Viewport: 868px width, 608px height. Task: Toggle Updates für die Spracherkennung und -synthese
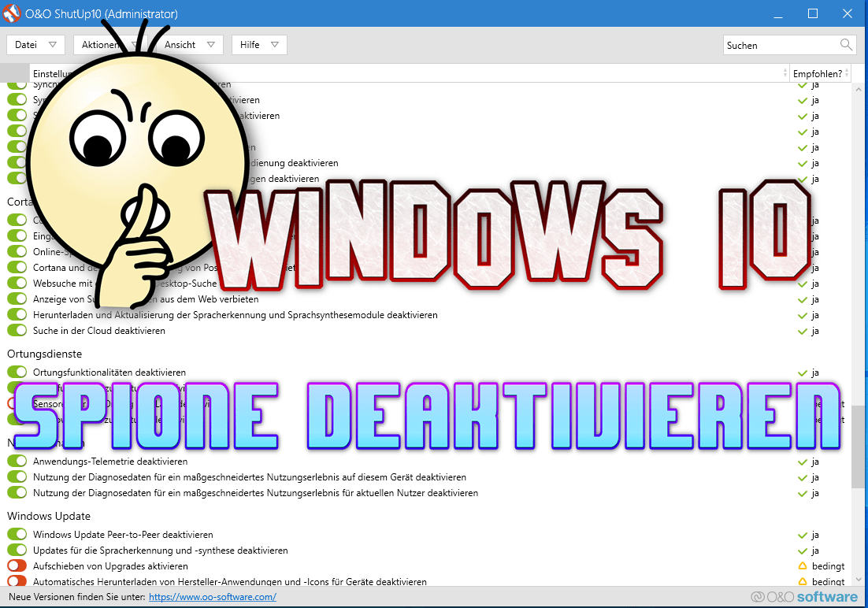click(17, 550)
